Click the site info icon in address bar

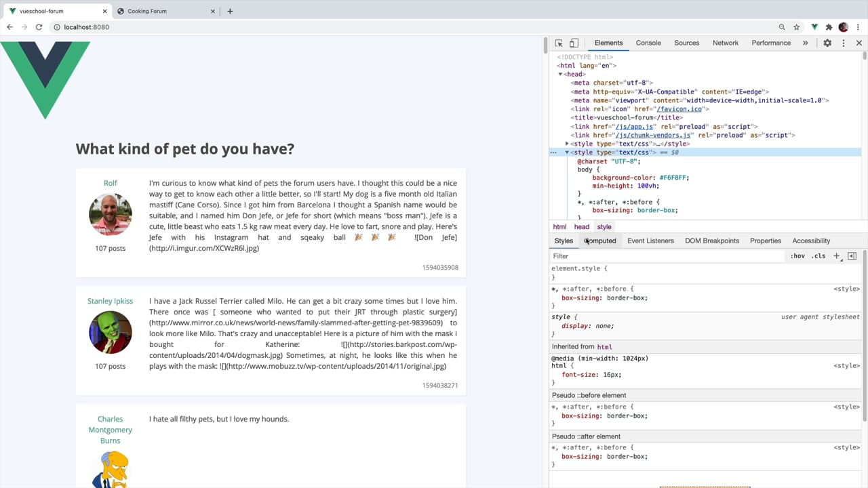coord(56,27)
